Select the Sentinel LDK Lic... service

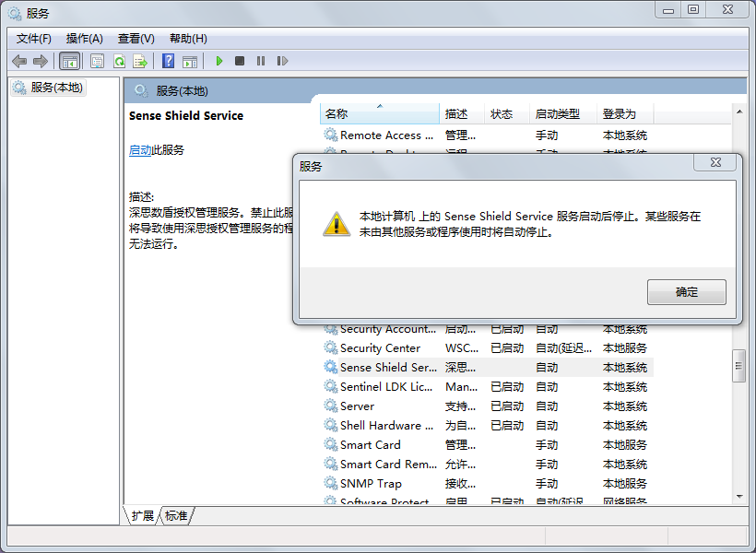coord(386,387)
